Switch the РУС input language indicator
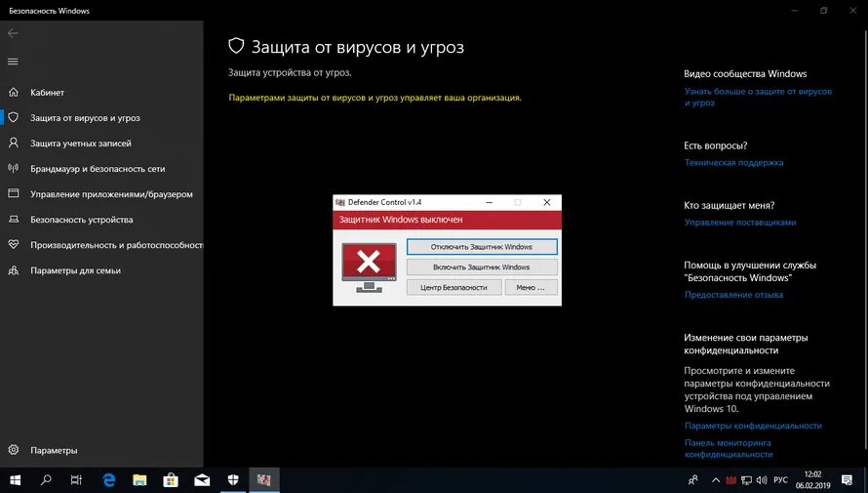 [780, 480]
